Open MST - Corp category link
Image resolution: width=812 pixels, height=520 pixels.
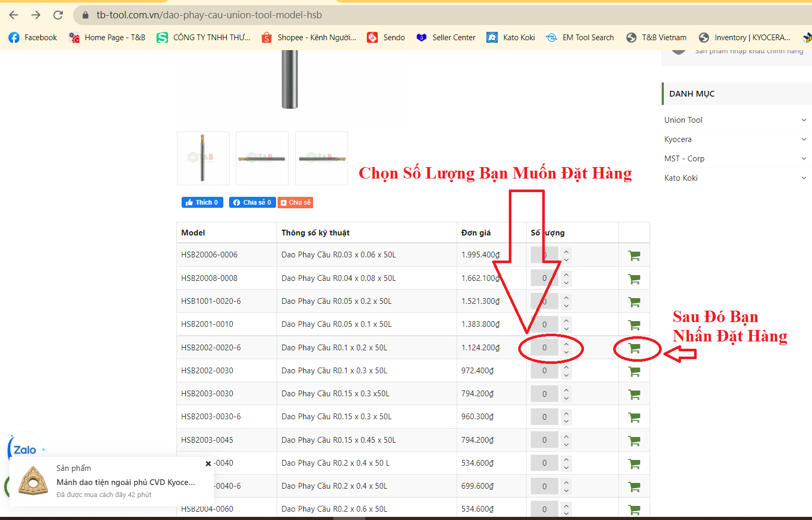coord(684,159)
